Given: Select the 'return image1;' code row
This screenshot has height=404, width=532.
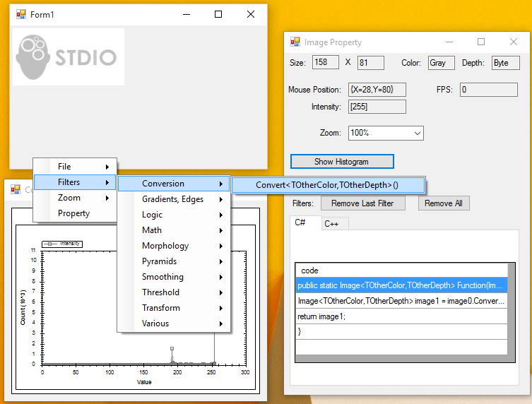Looking at the screenshot, I should click(402, 316).
